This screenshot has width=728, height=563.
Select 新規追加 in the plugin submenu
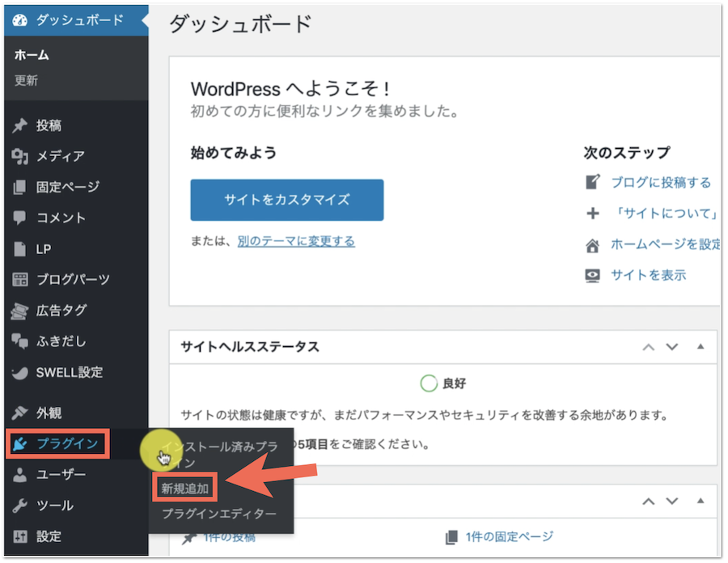(185, 489)
